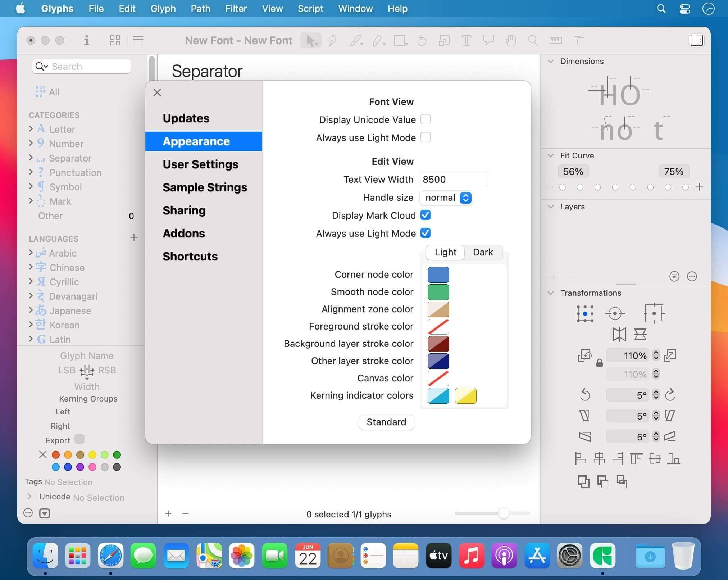
Task: Click the scale up icon next to 110%
Action: coord(670,355)
